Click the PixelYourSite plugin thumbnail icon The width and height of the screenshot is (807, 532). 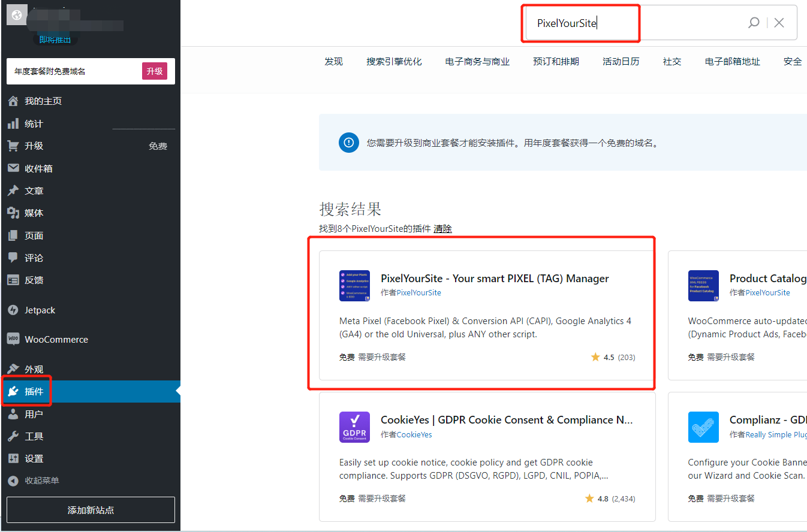tap(354, 285)
